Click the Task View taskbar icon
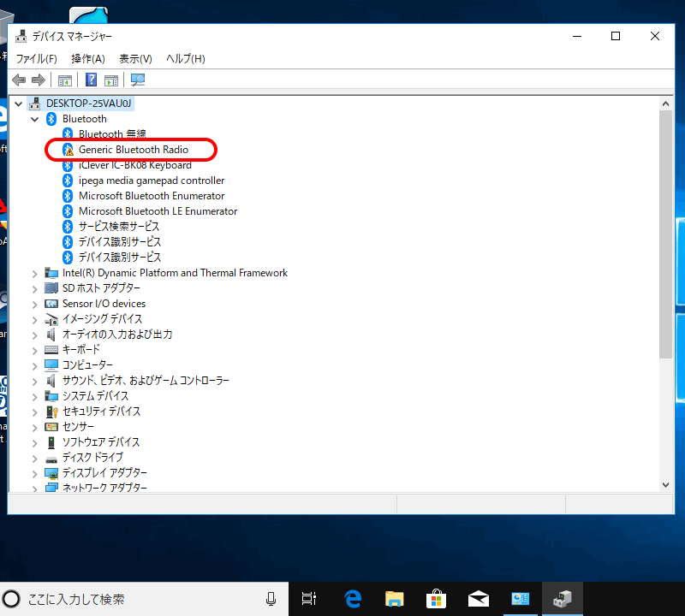This screenshot has width=685, height=616. (310, 599)
